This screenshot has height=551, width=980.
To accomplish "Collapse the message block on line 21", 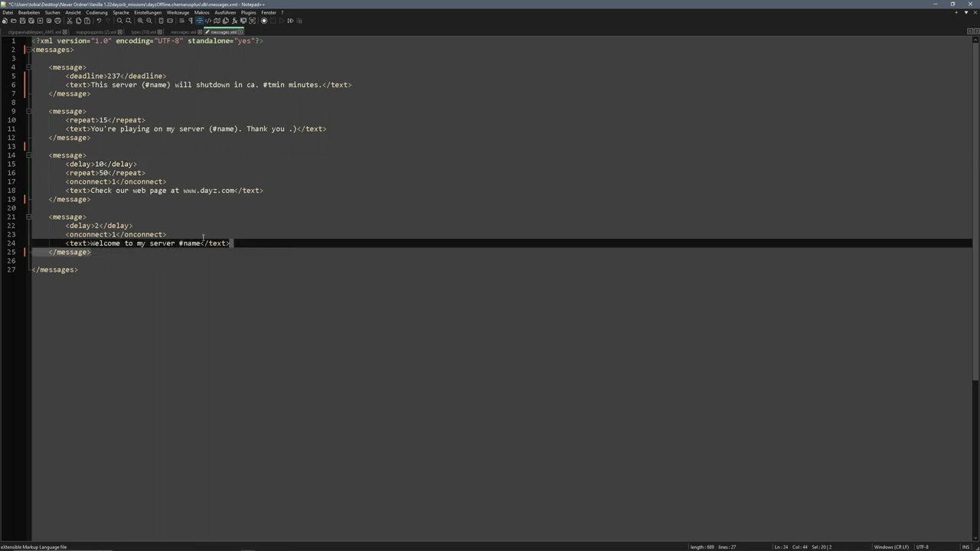I will [x=28, y=217].
